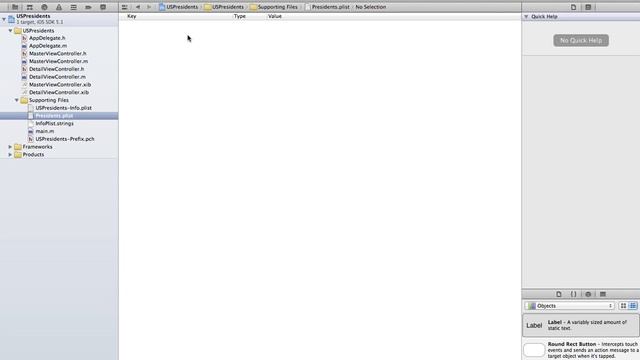Open the Symbol navigator icon
Viewport: 640px width, 360px height.
(x=30, y=7)
